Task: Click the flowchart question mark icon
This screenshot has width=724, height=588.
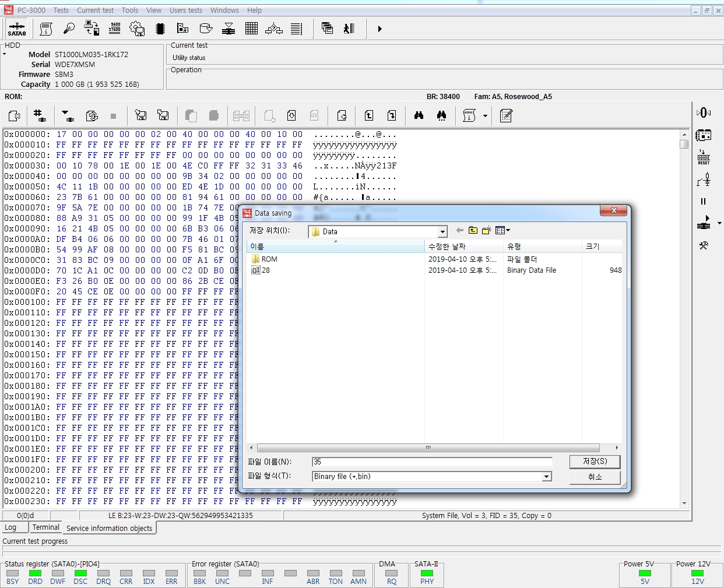Action: [x=274, y=29]
